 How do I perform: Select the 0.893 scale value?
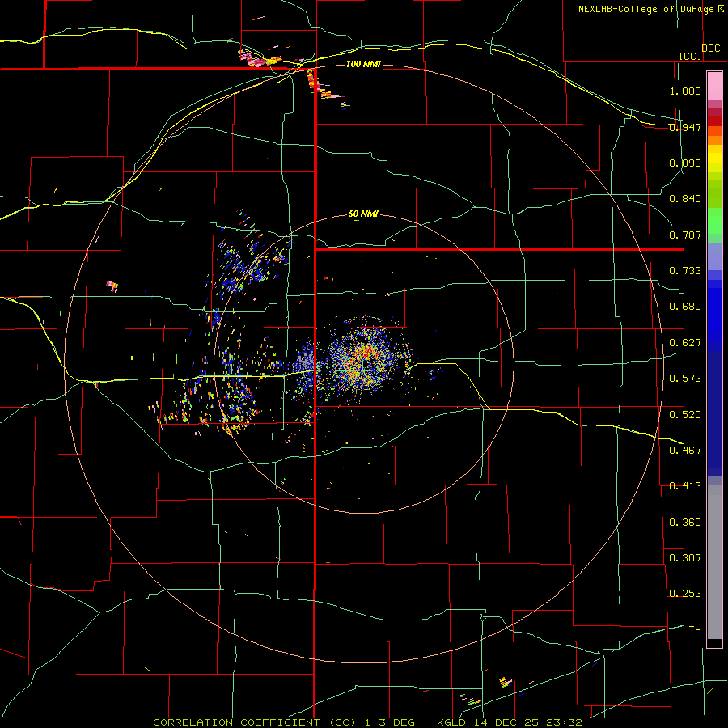[x=685, y=163]
